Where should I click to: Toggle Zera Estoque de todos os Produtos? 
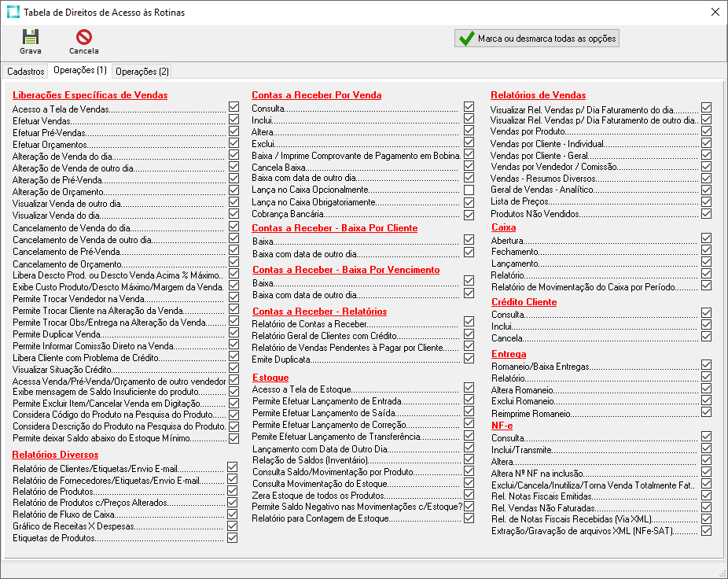[x=469, y=494]
